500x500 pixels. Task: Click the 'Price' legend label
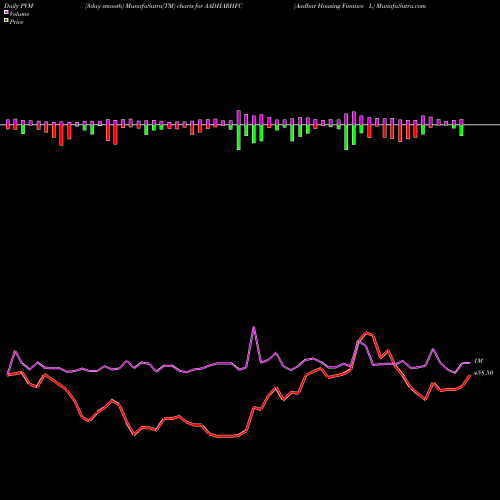[x=16, y=22]
